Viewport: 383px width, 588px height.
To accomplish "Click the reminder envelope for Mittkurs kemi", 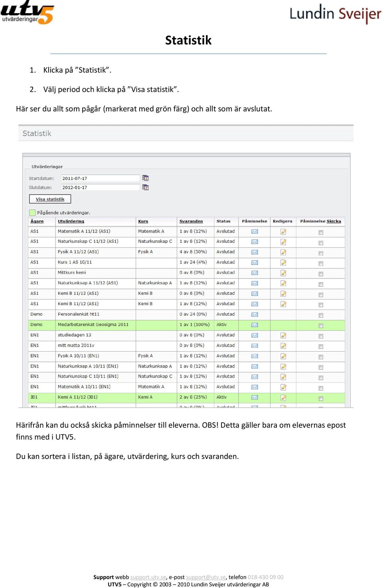I will 255,273.
